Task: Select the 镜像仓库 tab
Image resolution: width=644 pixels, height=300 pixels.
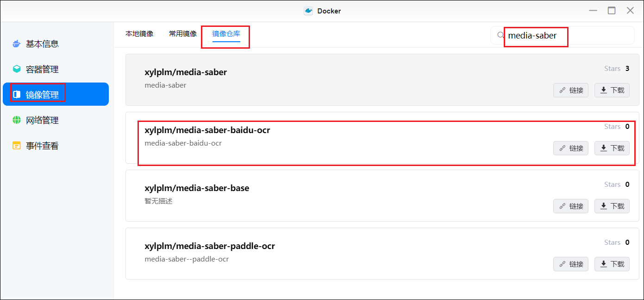Action: pos(226,34)
